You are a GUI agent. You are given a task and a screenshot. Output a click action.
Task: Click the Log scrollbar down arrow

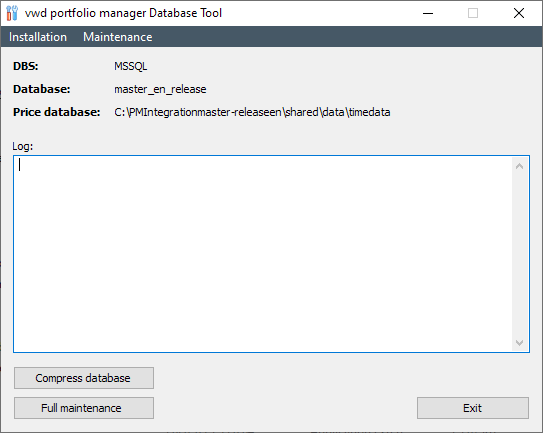coord(519,343)
